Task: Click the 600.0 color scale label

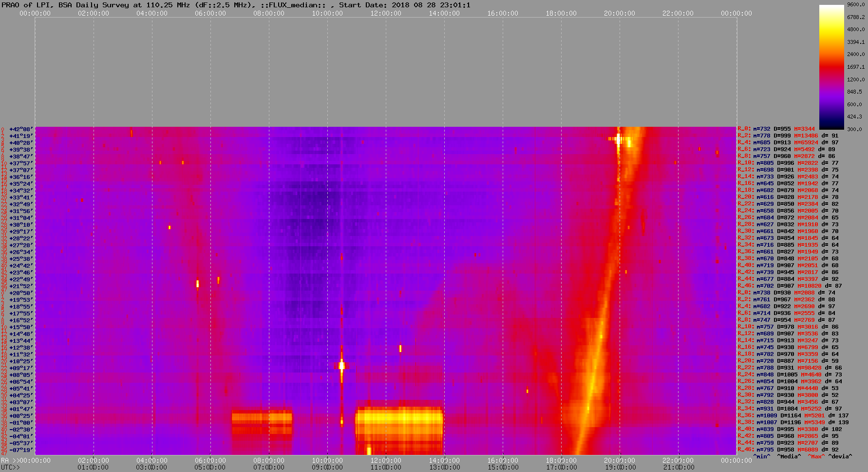Action: tap(854, 104)
